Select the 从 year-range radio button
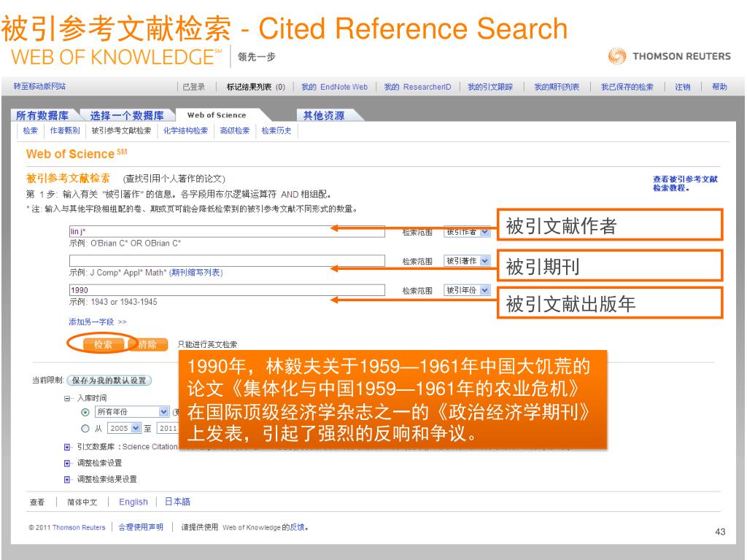The height and width of the screenshot is (560, 747). click(x=85, y=428)
